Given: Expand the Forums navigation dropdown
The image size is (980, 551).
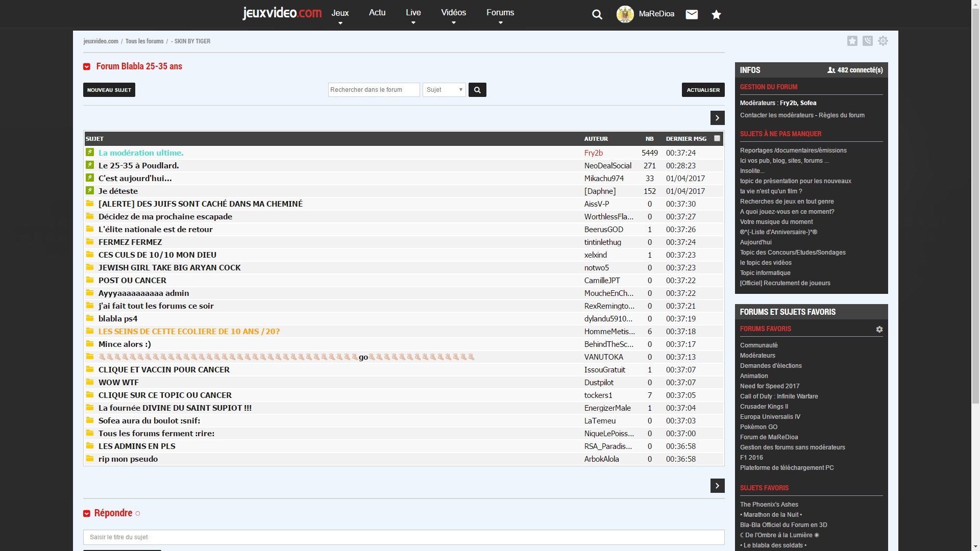Looking at the screenshot, I should coord(500,15).
